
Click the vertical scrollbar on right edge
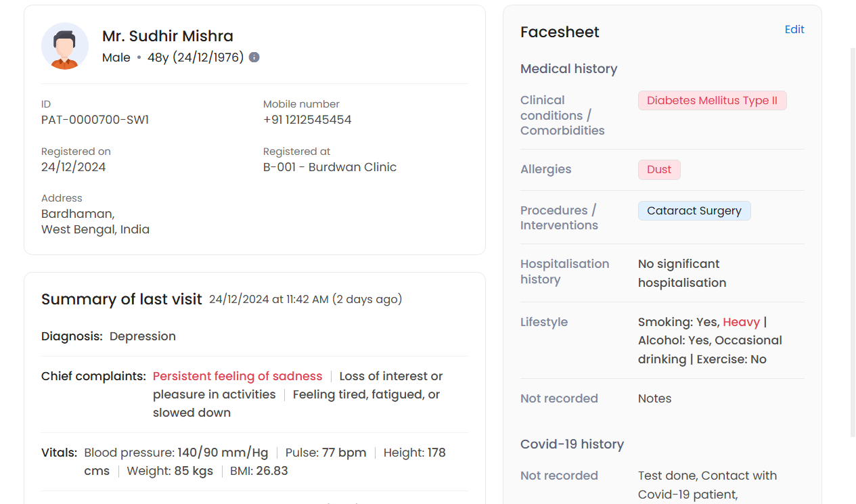pos(853,242)
